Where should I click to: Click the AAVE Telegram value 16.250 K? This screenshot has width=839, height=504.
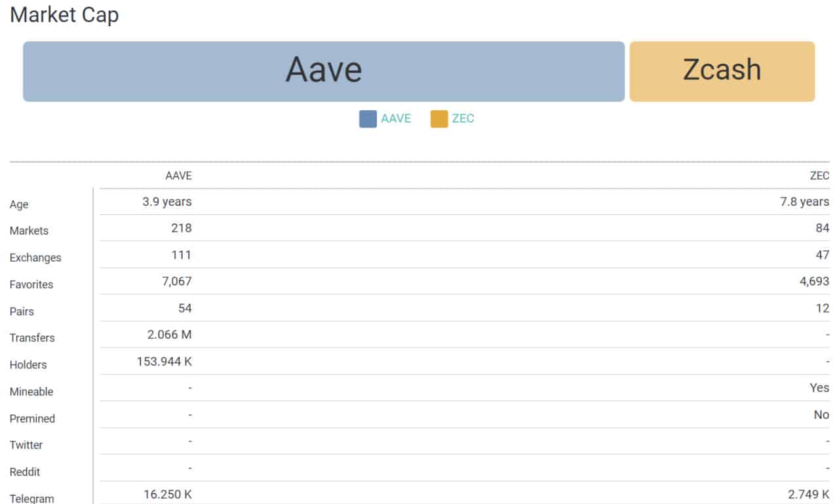point(168,495)
